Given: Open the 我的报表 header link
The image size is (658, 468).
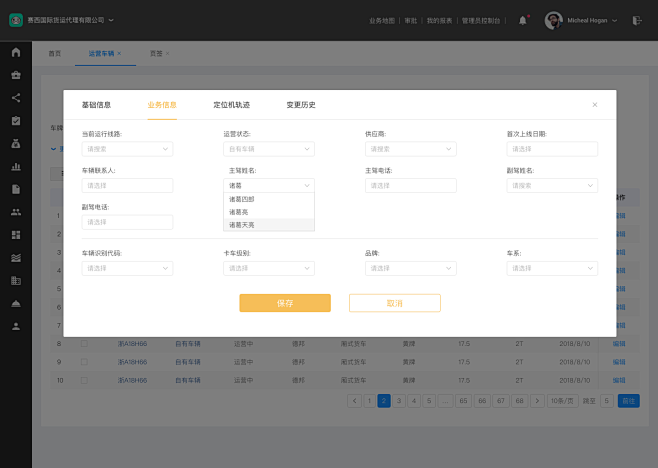Looking at the screenshot, I should [439, 21].
